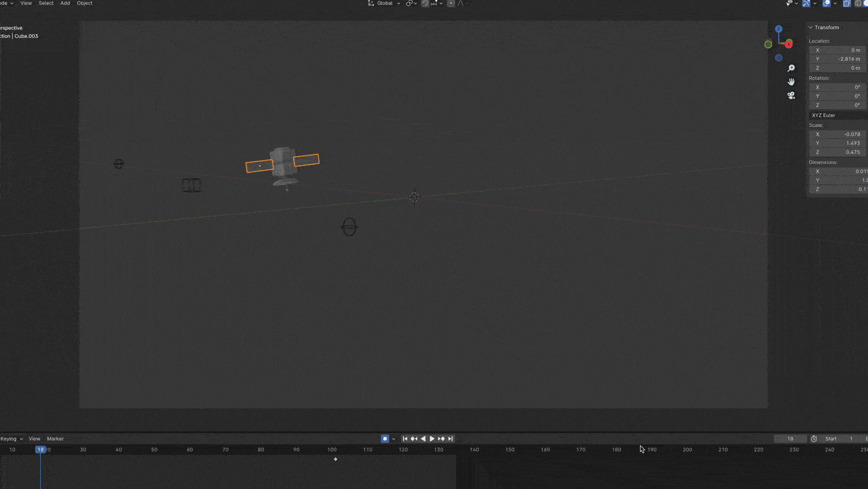Toggle the auto keying record button
This screenshot has height=489, width=868.
tap(385, 439)
